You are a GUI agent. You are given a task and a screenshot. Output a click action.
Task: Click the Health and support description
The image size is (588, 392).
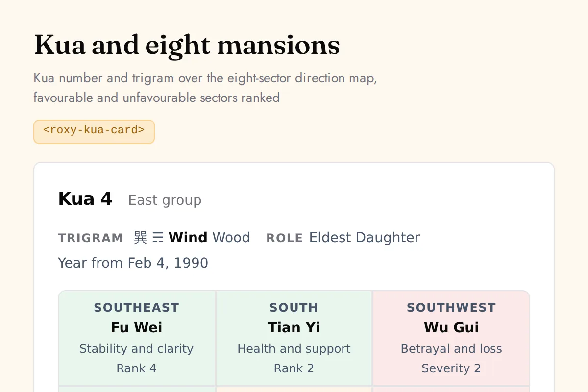294,349
